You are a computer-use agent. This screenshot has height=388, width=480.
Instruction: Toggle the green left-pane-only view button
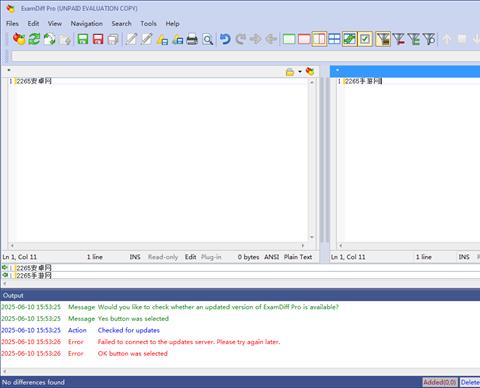coord(289,39)
